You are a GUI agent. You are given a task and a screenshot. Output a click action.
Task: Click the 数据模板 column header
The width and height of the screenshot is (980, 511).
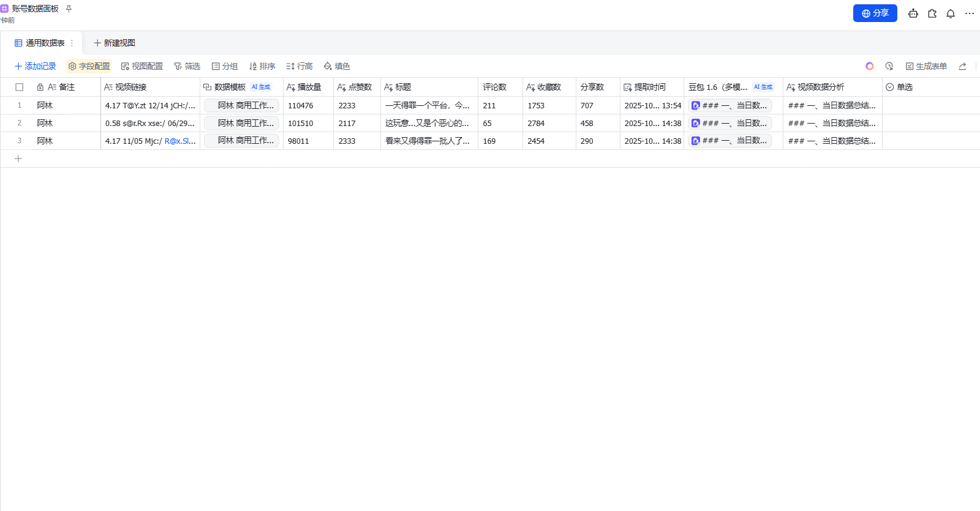click(x=241, y=87)
